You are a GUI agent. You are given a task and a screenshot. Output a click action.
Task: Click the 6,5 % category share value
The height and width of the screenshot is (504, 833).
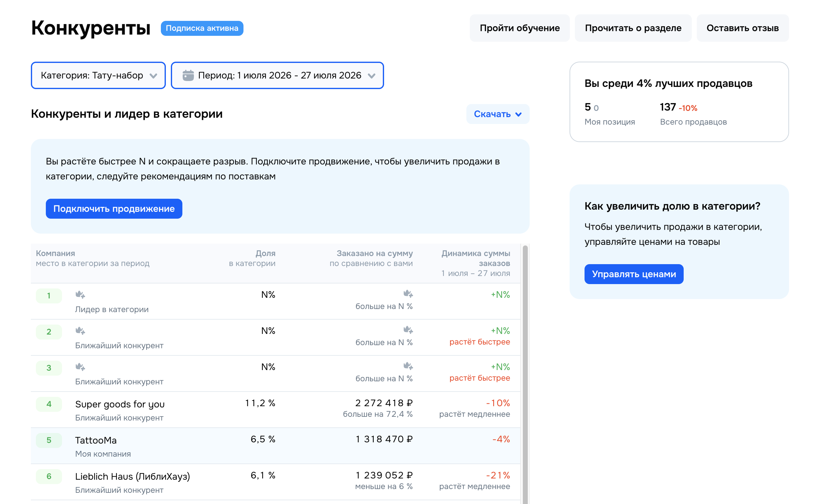(263, 439)
